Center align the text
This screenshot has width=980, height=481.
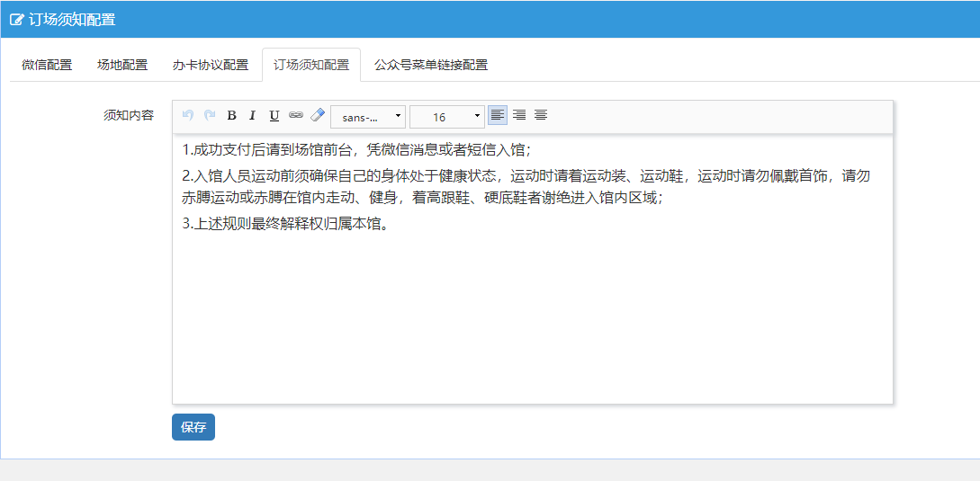[541, 115]
